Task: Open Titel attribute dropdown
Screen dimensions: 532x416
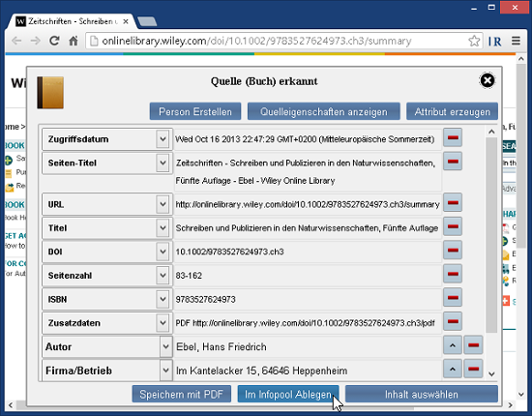Action: coord(163,228)
